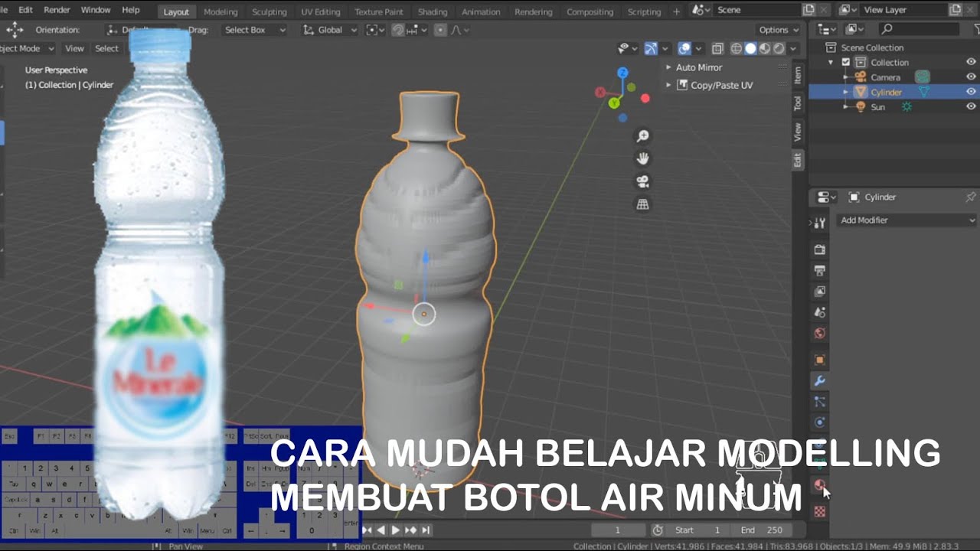Hide the Camera with its eye icon
This screenshot has height=551, width=980.
pos(971,77)
